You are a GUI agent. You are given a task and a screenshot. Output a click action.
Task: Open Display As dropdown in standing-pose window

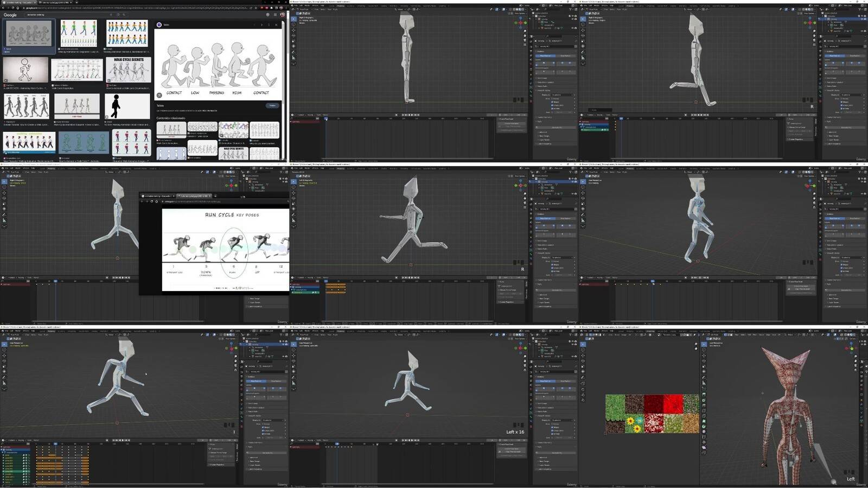click(561, 95)
